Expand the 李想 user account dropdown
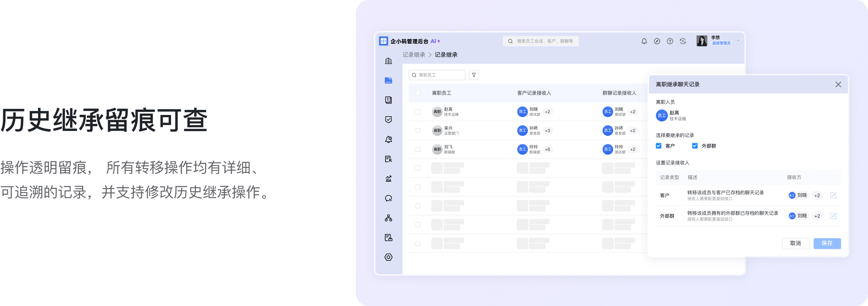 [x=738, y=41]
